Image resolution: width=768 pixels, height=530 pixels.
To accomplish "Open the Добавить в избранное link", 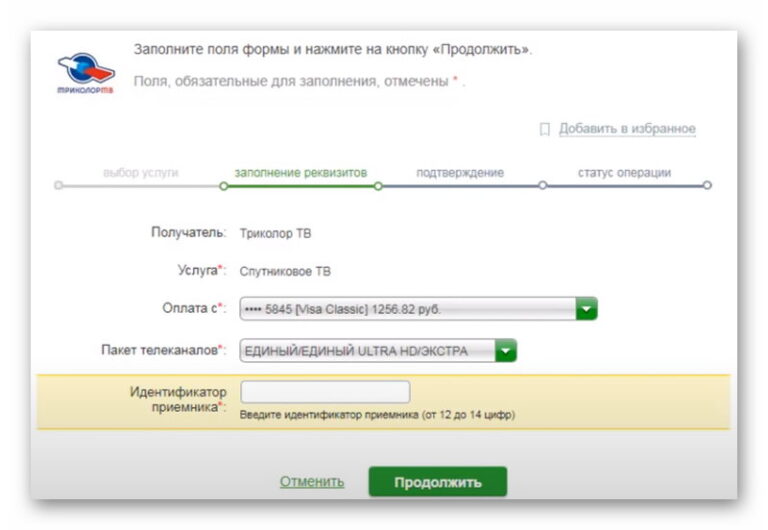I will pyautogui.click(x=627, y=129).
